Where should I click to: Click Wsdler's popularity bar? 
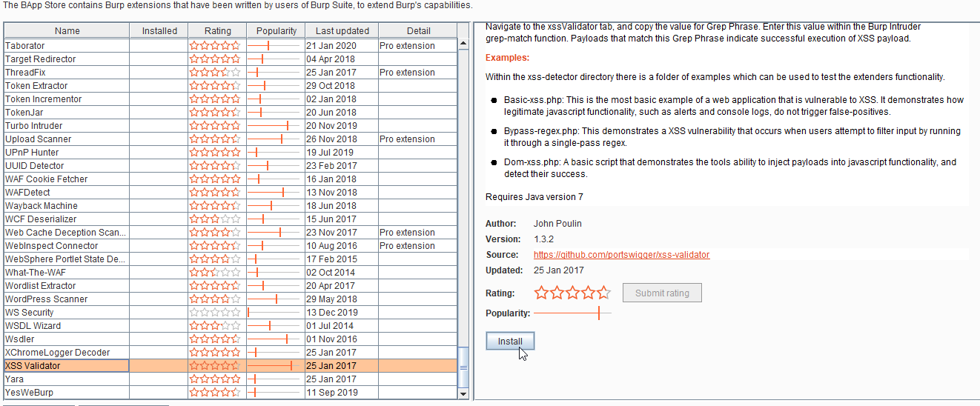[275, 339]
